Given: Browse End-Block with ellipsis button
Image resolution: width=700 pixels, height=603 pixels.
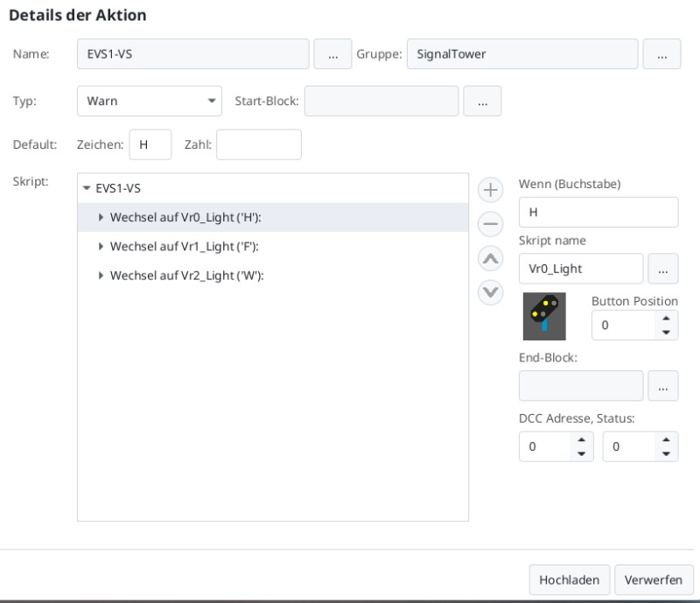Looking at the screenshot, I should (x=663, y=386).
